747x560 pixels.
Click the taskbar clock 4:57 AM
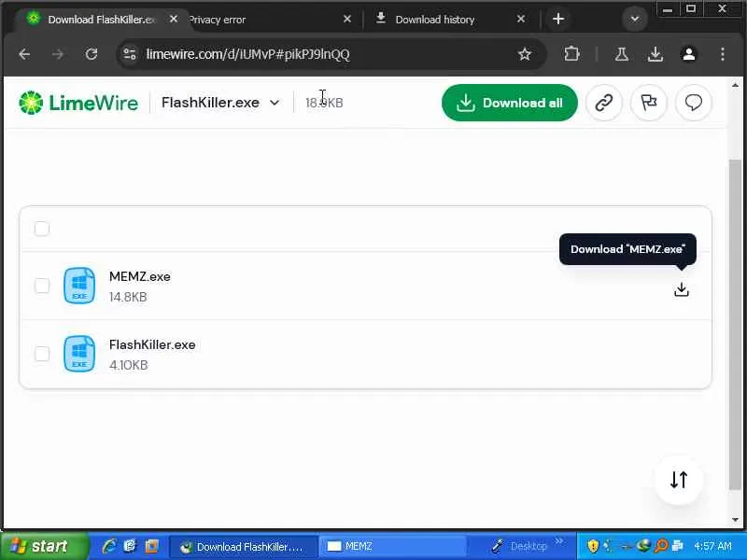click(x=712, y=546)
